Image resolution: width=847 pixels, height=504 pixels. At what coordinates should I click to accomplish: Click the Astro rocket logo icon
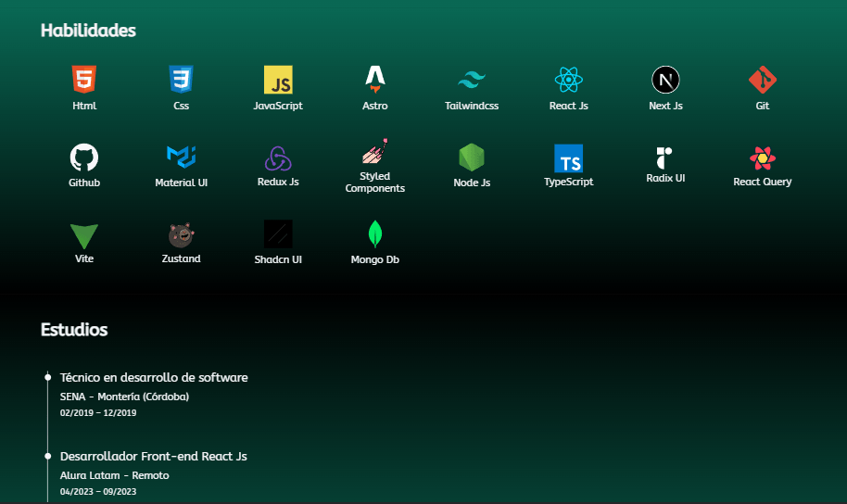pos(375,80)
